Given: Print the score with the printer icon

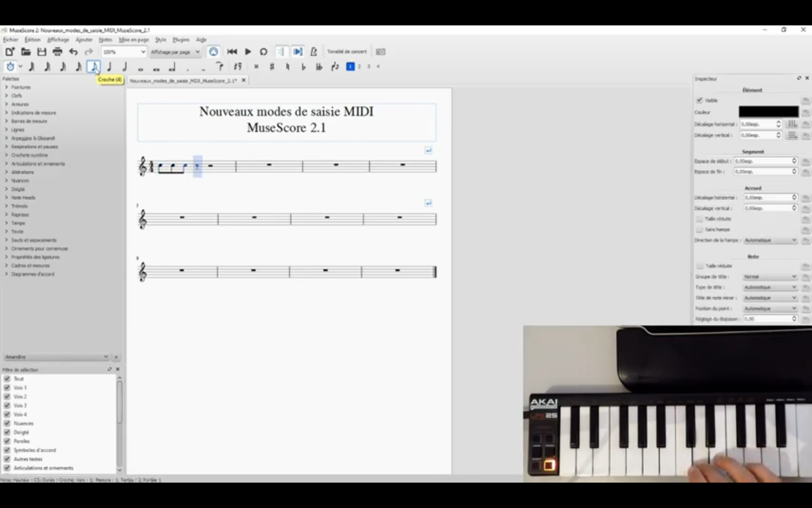Looking at the screenshot, I should [58, 51].
